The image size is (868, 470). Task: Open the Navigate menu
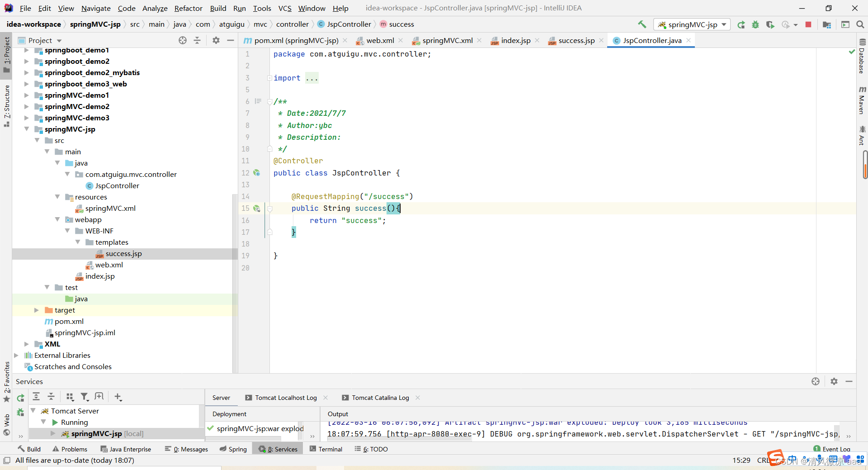[x=96, y=8]
